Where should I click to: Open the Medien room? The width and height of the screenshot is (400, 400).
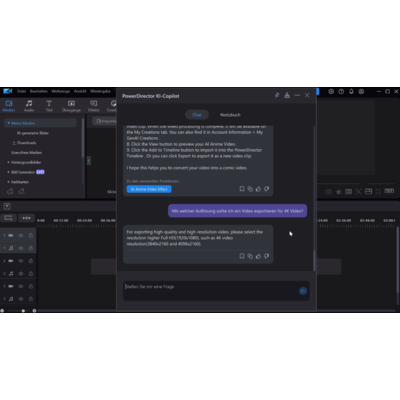coord(9,106)
